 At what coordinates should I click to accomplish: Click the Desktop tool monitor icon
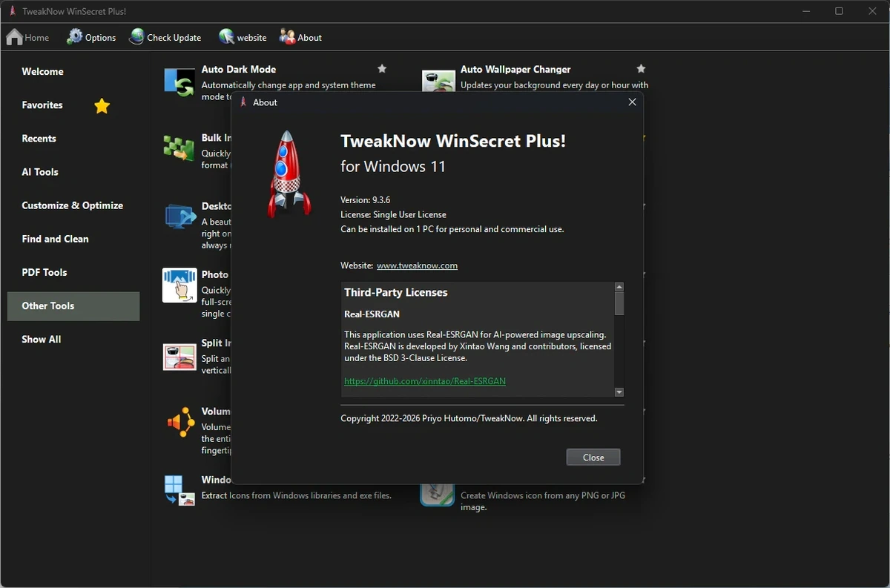click(x=179, y=217)
